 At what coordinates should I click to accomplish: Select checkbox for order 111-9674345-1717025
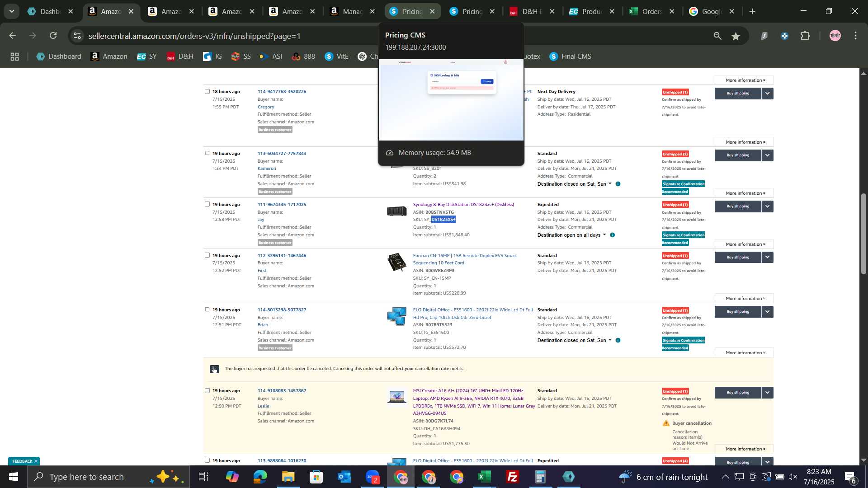click(207, 204)
